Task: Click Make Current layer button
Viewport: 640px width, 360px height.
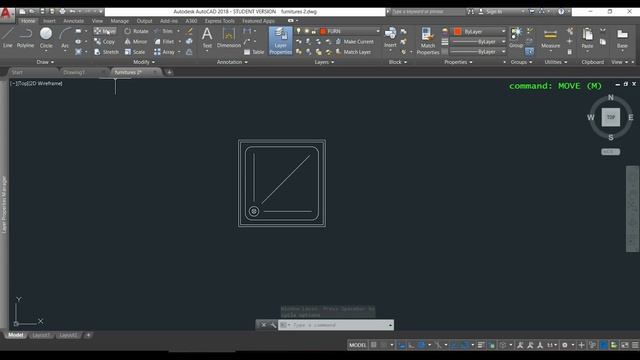Action: point(355,42)
